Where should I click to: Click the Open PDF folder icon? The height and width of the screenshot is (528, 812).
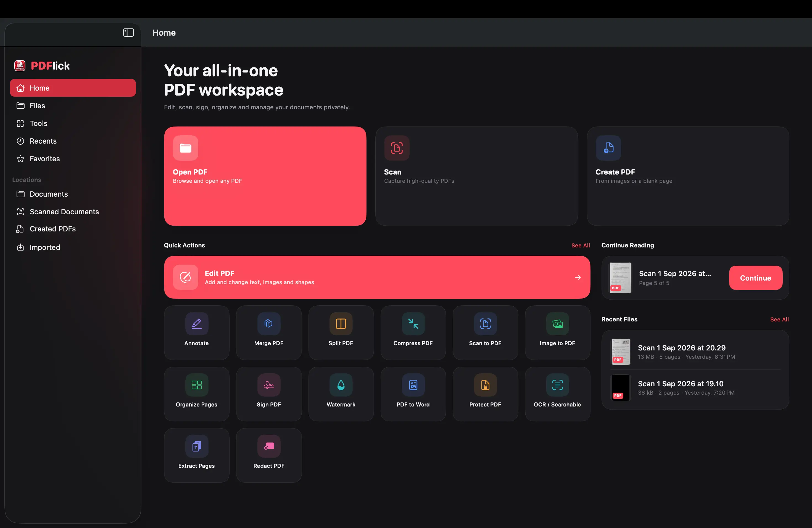click(x=186, y=148)
